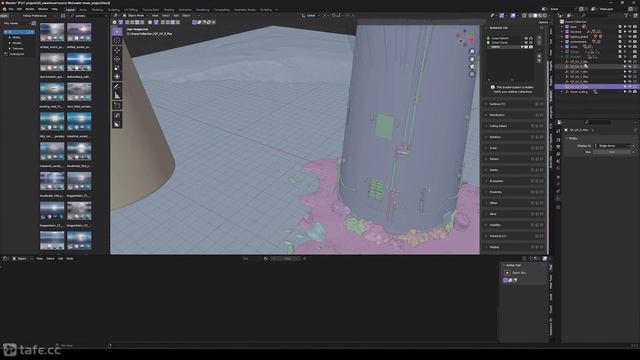Toggle exclude checkbox for environment collection
The height and width of the screenshot is (360, 640).
pyautogui.click(x=620, y=42)
